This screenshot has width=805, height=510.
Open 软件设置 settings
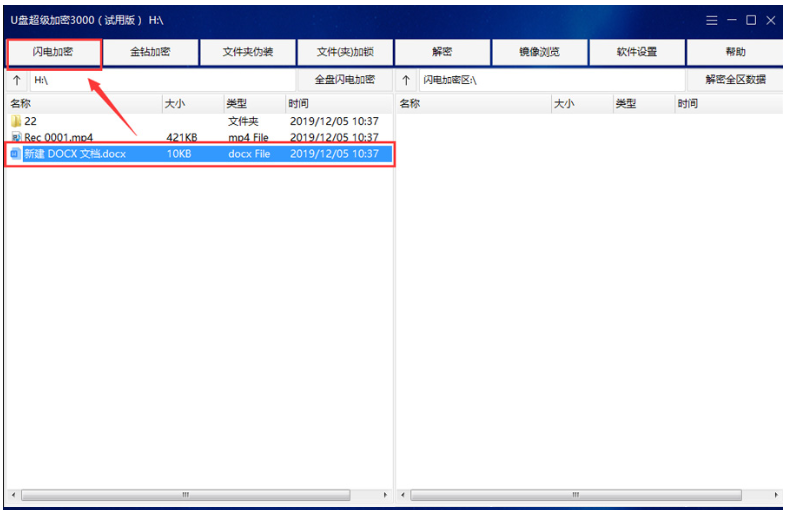click(x=636, y=52)
